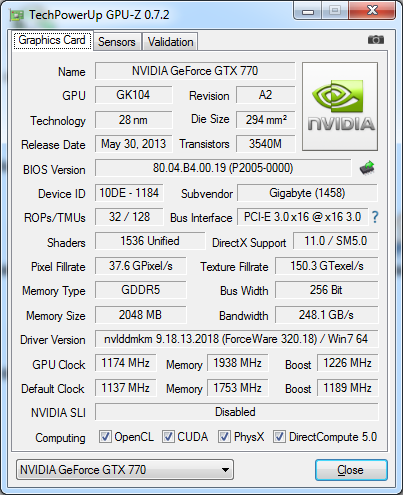The height and width of the screenshot is (495, 403).
Task: Open the NVIDIA GeForce GTX 770 dropdown
Action: coord(125,470)
